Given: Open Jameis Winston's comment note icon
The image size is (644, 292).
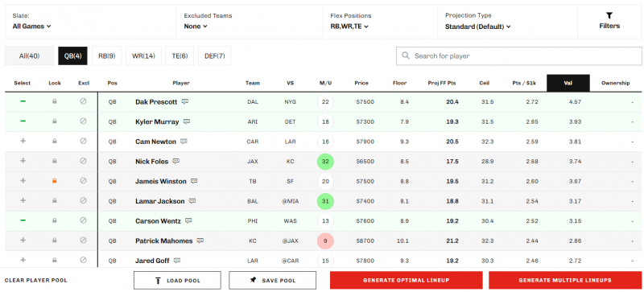Looking at the screenshot, I should (194, 181).
